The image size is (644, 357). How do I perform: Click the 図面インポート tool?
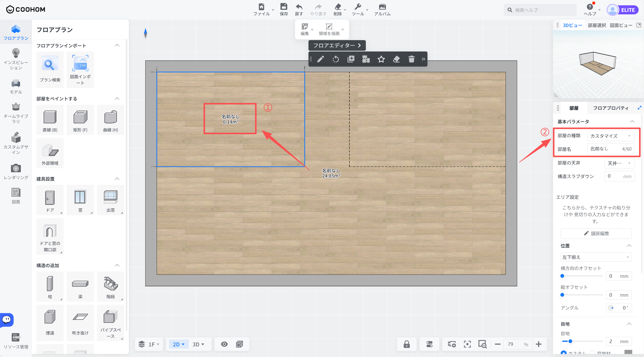(x=80, y=70)
